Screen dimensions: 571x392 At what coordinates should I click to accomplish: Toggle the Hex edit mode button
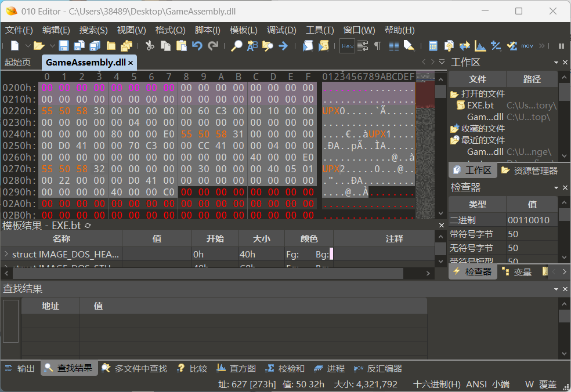[x=348, y=46]
